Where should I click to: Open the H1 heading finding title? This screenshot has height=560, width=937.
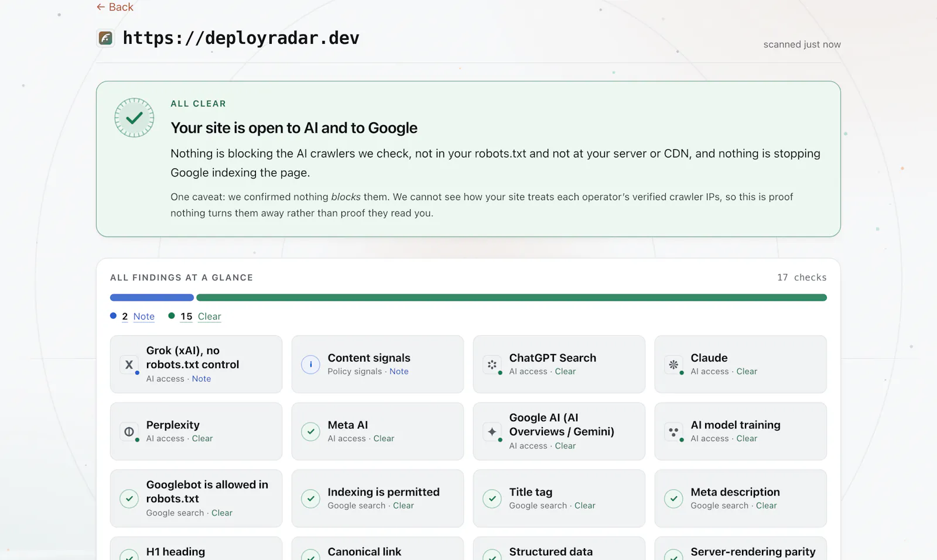pyautogui.click(x=176, y=552)
